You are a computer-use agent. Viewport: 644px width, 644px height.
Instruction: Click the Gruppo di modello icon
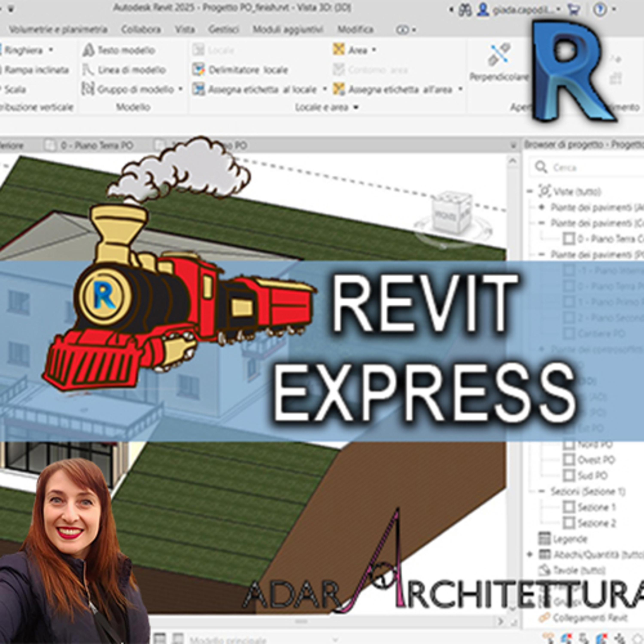tap(88, 89)
